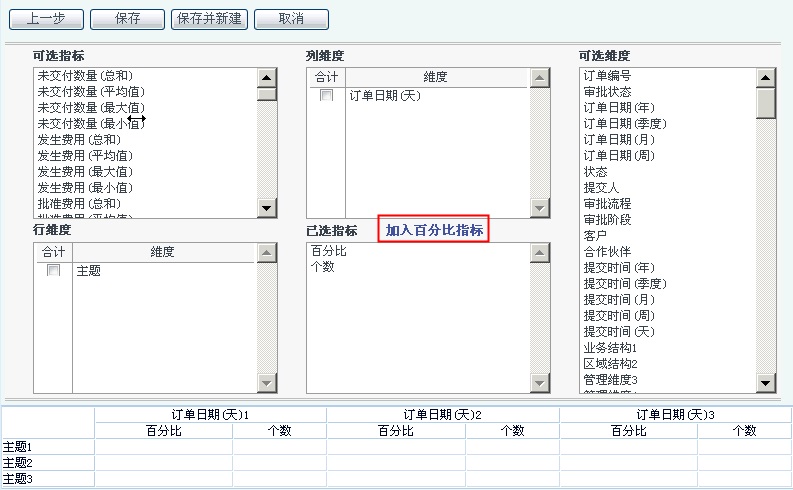The width and height of the screenshot is (793, 490).
Task: Cancel using the 取消 button
Action: [x=291, y=19]
